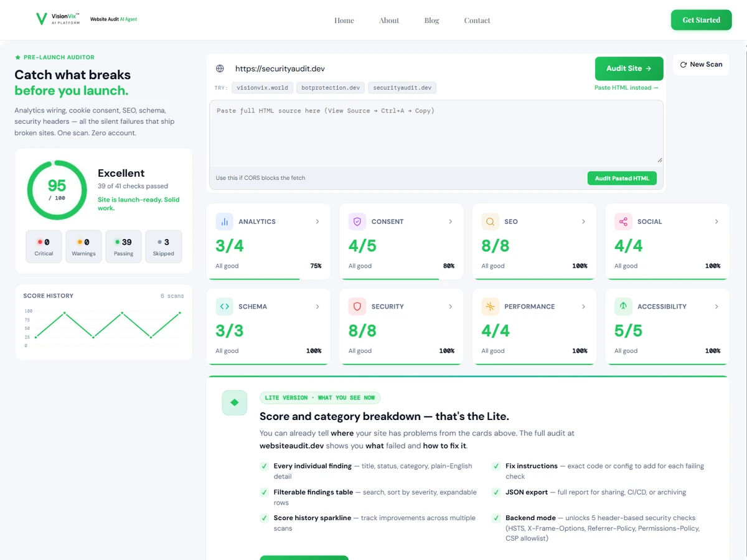
Task: Click the Audit Pasted HTML button
Action: [622, 178]
